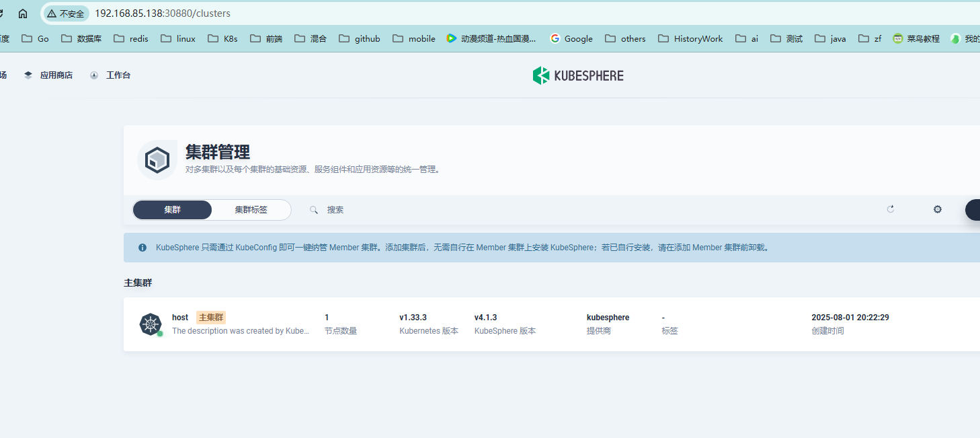Click the creation time 2025-08-01 20:22:29

[x=850, y=318]
